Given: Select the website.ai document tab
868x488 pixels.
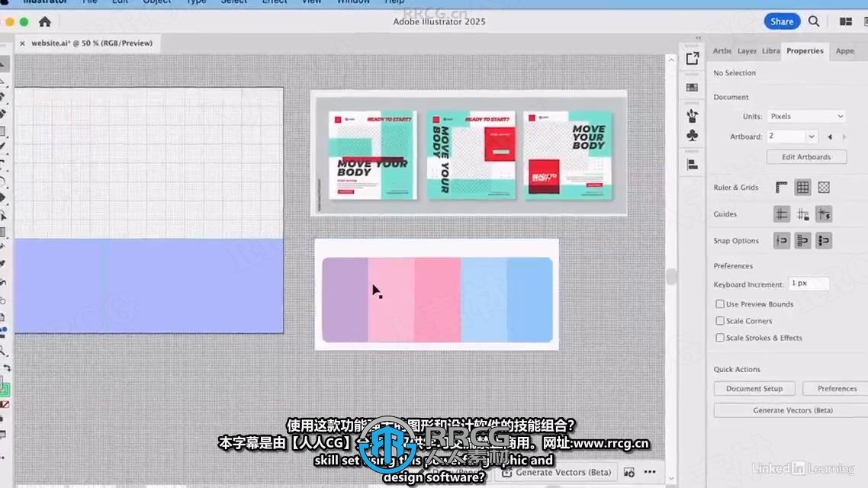Looking at the screenshot, I should 92,43.
